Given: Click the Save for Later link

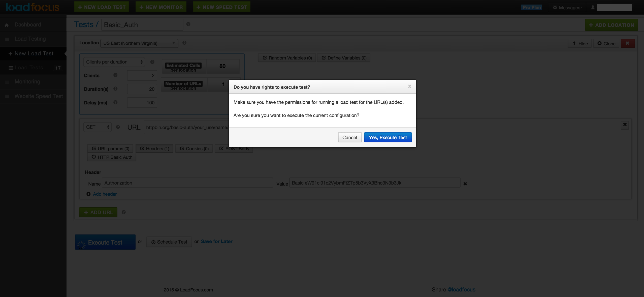Looking at the screenshot, I should (x=216, y=241).
